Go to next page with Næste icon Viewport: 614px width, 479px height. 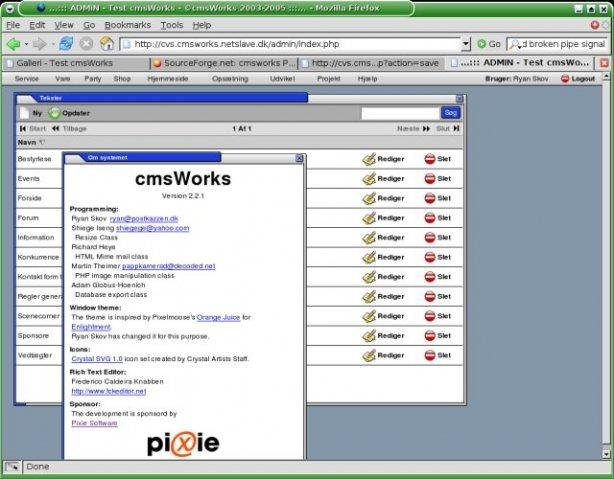(x=426, y=128)
